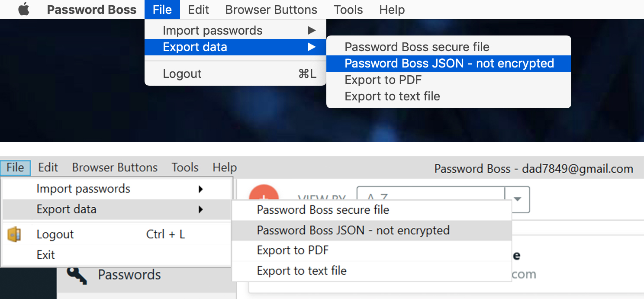Expand Import passwords arrow in macOS File menu
Viewport: 644px width, 299px height.
tap(312, 30)
